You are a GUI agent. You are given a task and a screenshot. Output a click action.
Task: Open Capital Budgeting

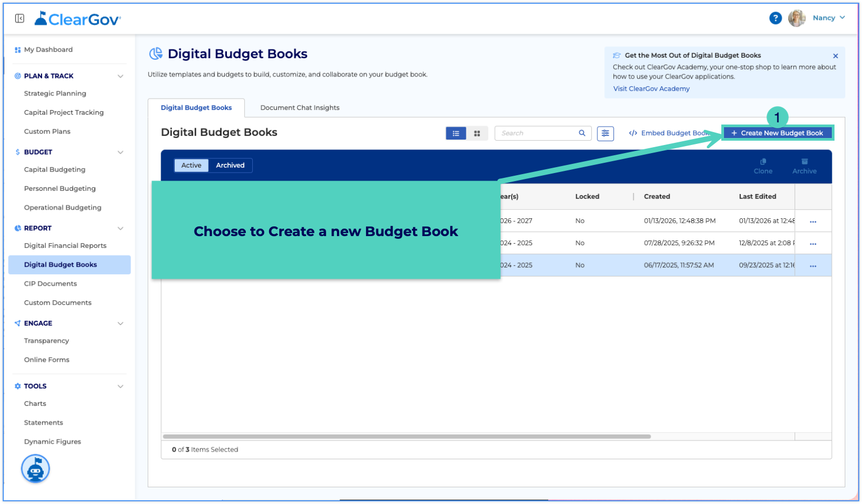pyautogui.click(x=54, y=169)
